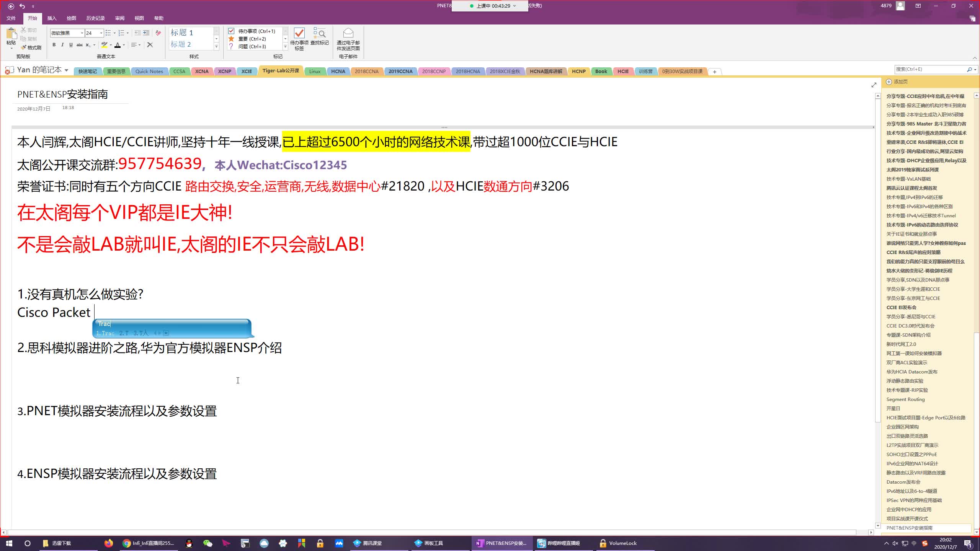This screenshot has width=980, height=551.
Task: Open the Linux section tab
Action: [315, 71]
